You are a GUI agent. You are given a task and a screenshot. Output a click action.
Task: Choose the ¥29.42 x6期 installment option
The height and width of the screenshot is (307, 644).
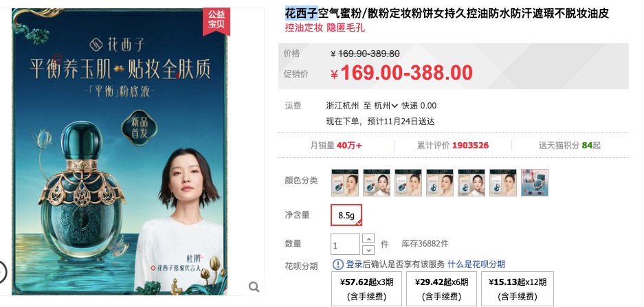[441, 288]
